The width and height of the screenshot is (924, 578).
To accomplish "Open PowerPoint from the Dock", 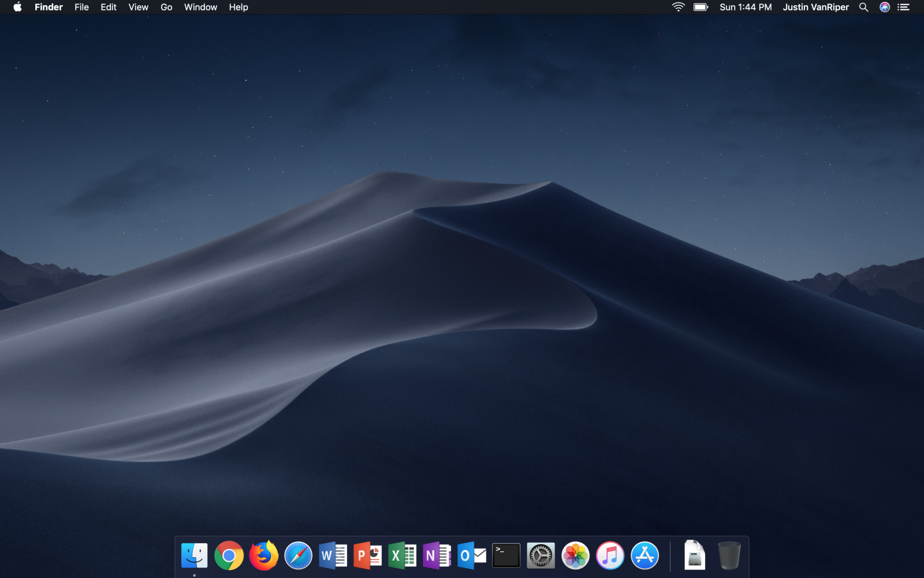I will point(367,556).
